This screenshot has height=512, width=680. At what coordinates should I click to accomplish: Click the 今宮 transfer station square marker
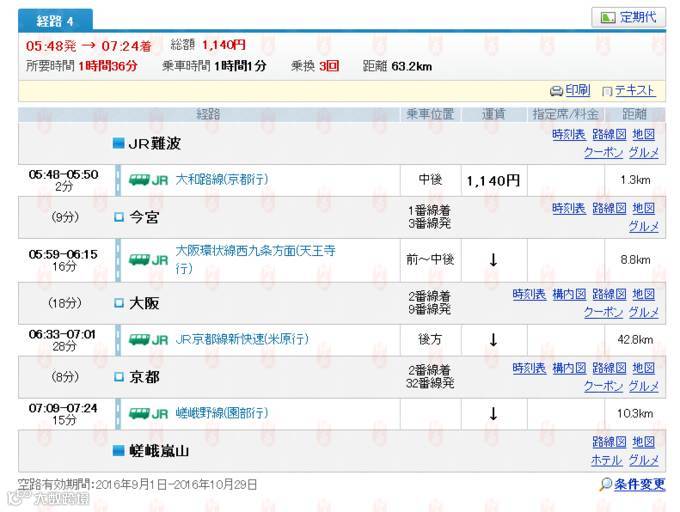(119, 217)
